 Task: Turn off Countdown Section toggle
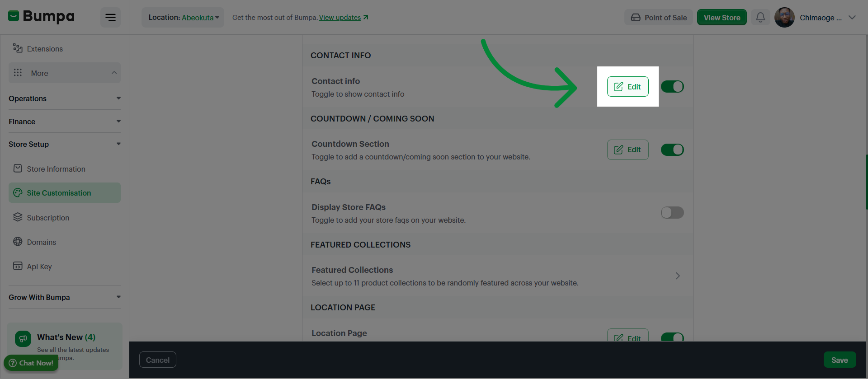point(672,150)
